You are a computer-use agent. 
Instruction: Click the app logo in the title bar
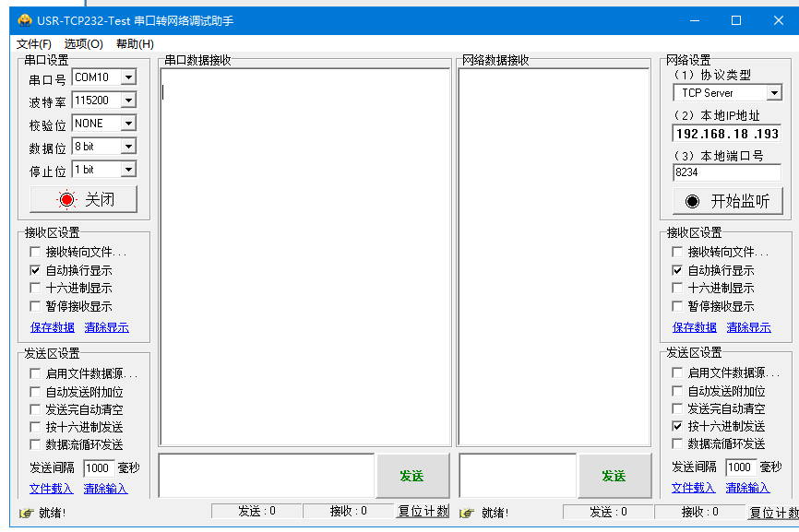click(25, 20)
